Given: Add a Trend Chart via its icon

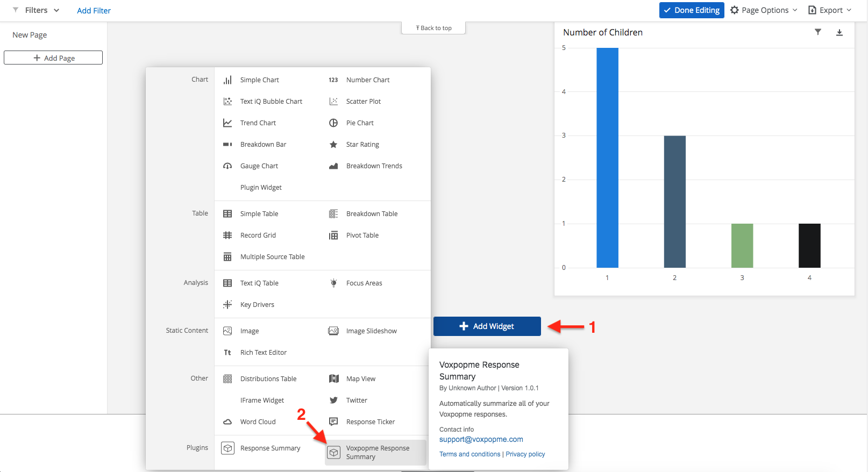Looking at the screenshot, I should pos(227,123).
